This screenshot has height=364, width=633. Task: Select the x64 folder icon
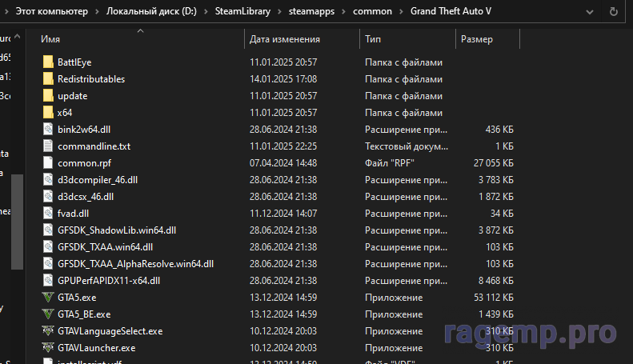[x=48, y=113]
